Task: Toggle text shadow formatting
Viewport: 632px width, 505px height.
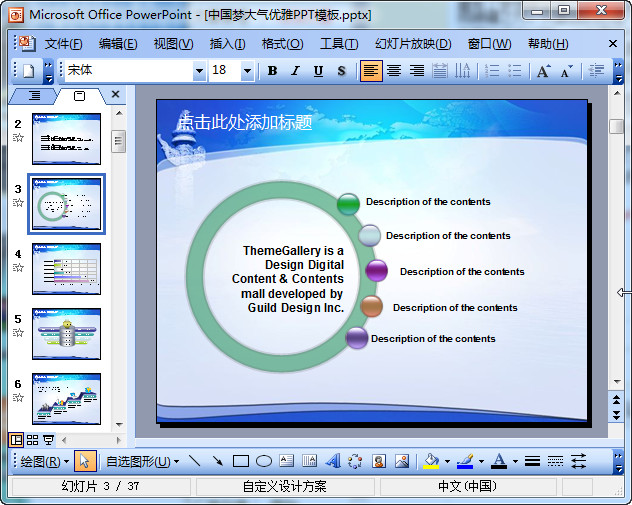Action: [341, 71]
